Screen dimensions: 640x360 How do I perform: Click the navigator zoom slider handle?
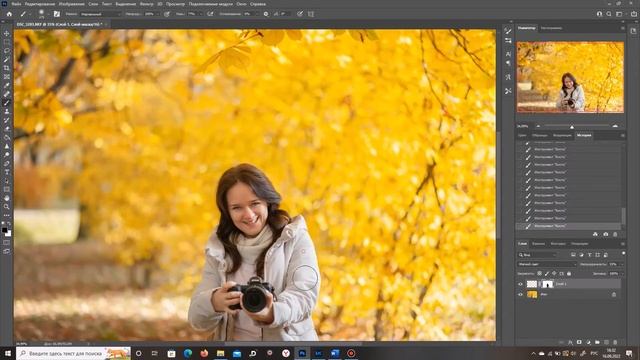(572, 127)
